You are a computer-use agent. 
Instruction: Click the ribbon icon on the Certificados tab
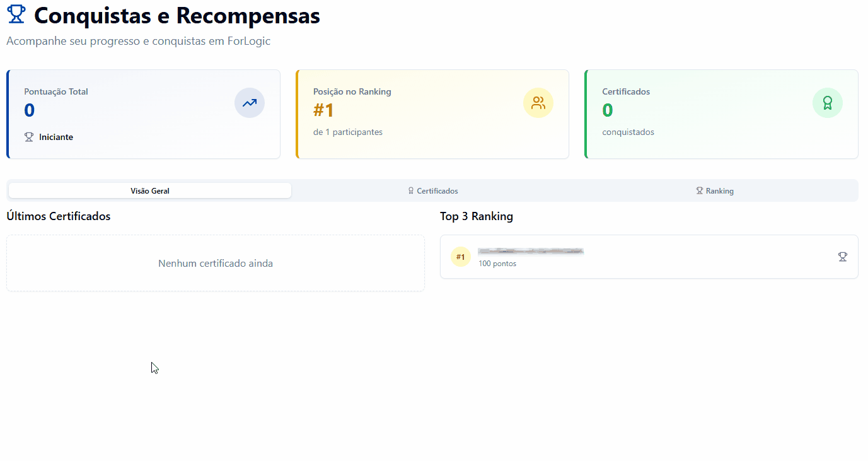click(411, 191)
